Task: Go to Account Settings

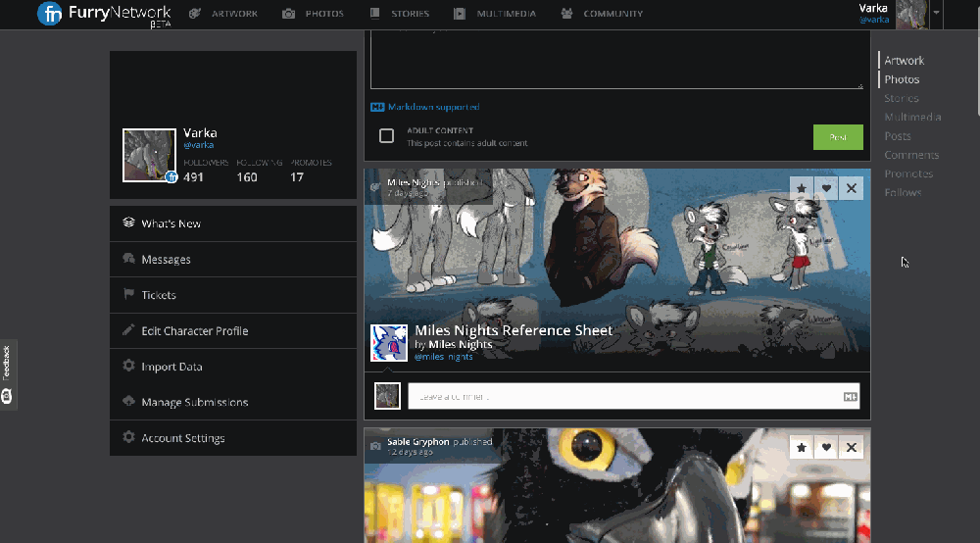Action: pyautogui.click(x=182, y=438)
